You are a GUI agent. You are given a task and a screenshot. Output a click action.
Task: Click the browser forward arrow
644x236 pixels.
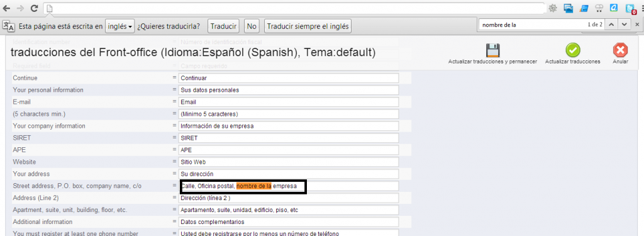click(x=21, y=8)
